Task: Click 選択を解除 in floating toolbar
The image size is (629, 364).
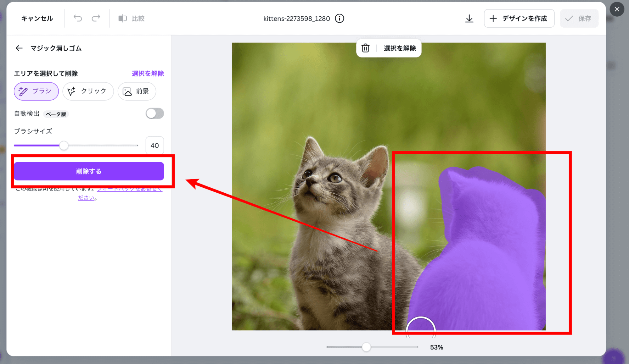Action: pos(400,48)
